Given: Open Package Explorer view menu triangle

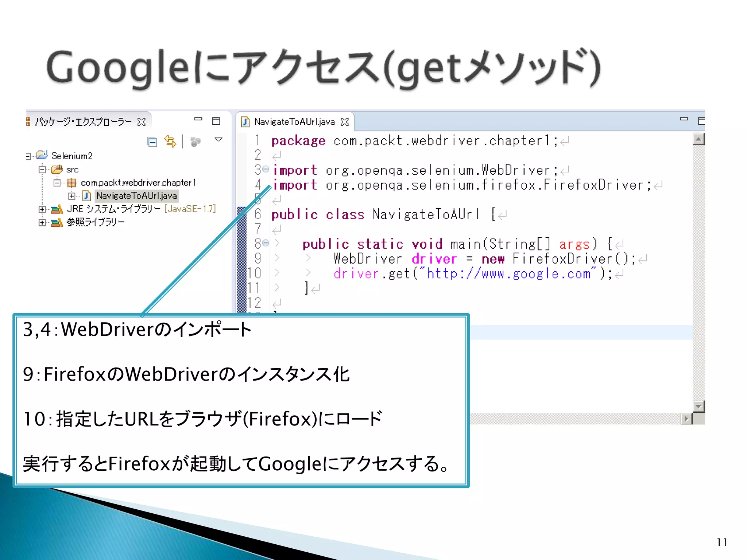Looking at the screenshot, I should tap(218, 140).
